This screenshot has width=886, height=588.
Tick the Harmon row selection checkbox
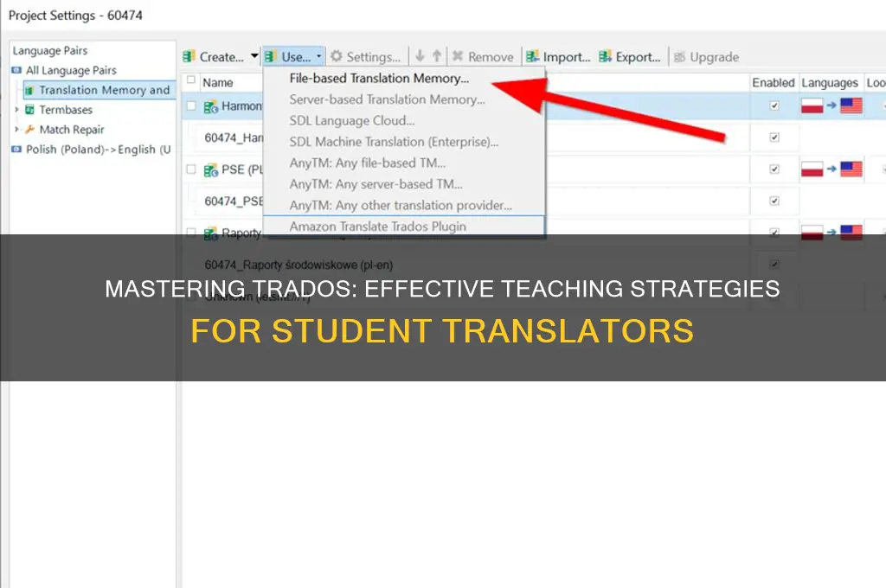[191, 105]
